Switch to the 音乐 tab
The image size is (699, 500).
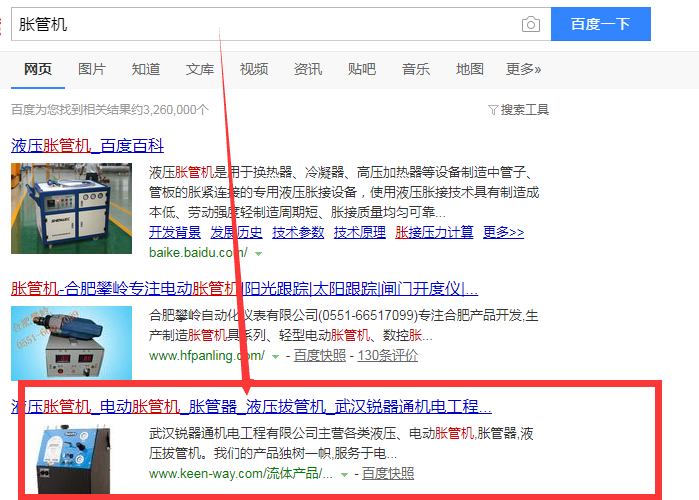[x=415, y=69]
